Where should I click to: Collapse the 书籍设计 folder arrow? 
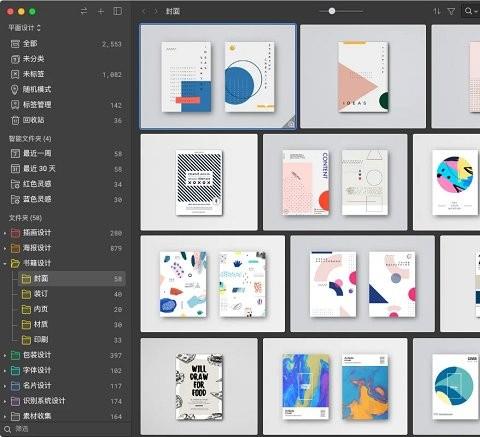coord(5,263)
